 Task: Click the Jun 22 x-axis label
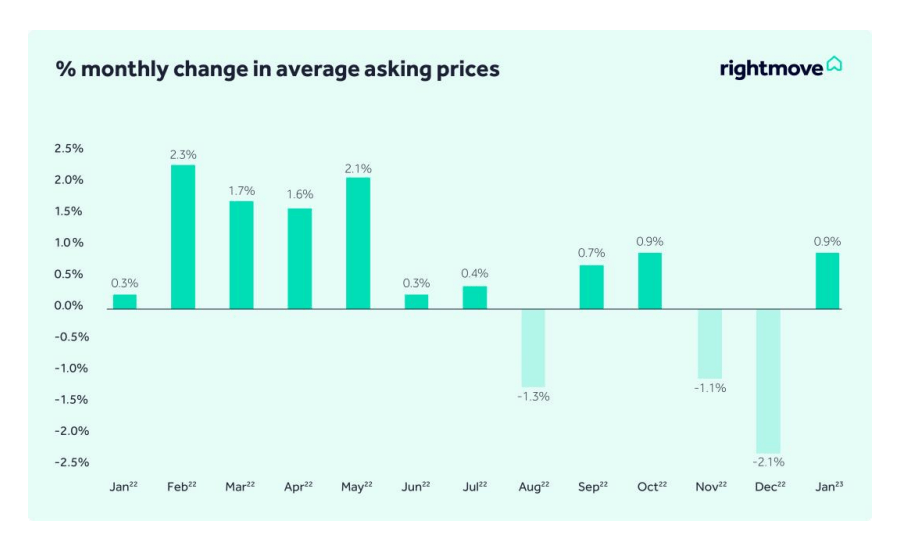416,486
